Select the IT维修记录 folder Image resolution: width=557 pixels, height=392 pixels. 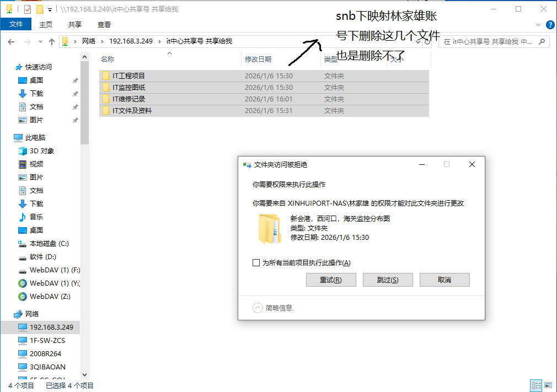pos(264,99)
